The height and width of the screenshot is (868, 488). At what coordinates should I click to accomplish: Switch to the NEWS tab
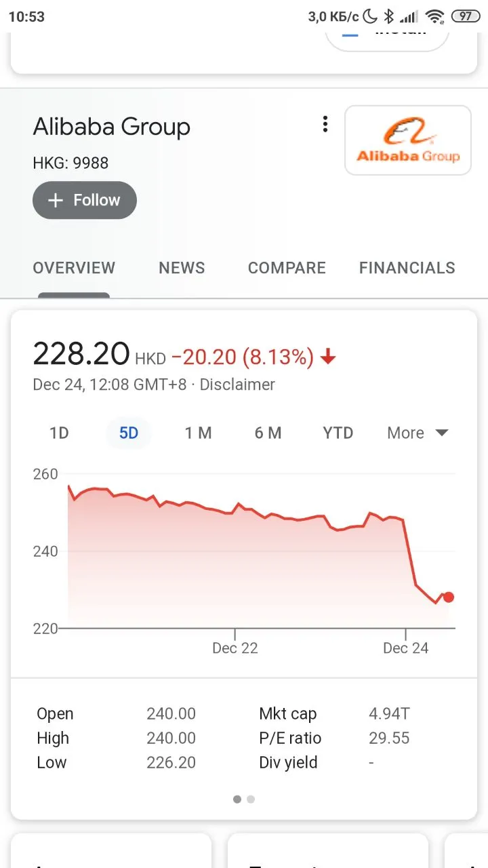click(182, 268)
